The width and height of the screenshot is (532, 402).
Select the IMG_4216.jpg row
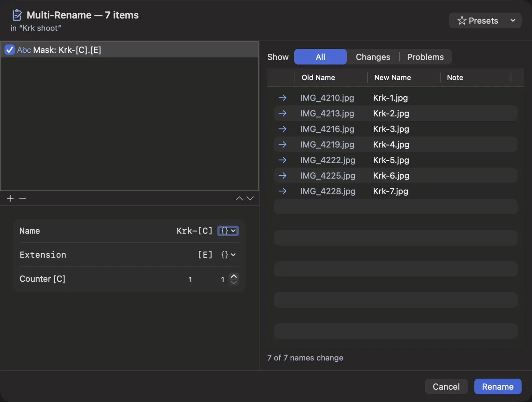(396, 129)
